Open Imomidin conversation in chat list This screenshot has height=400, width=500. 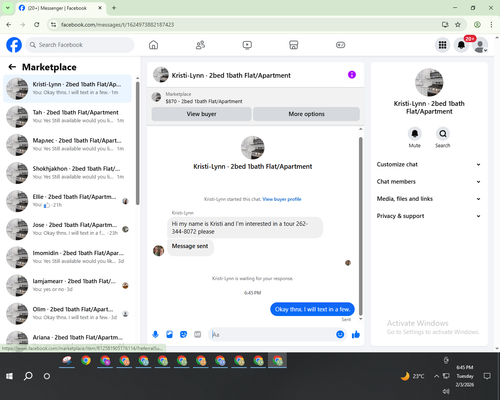67,257
